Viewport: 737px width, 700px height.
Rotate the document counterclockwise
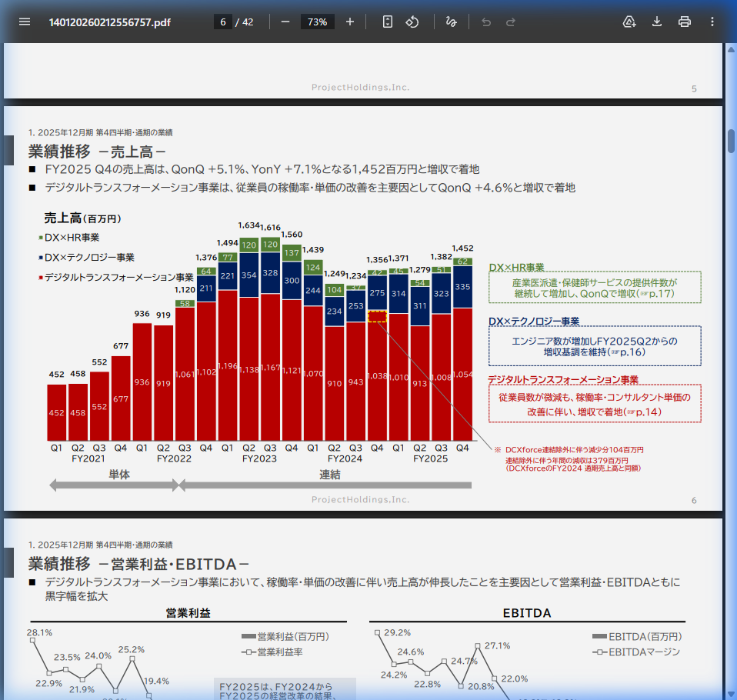click(412, 22)
